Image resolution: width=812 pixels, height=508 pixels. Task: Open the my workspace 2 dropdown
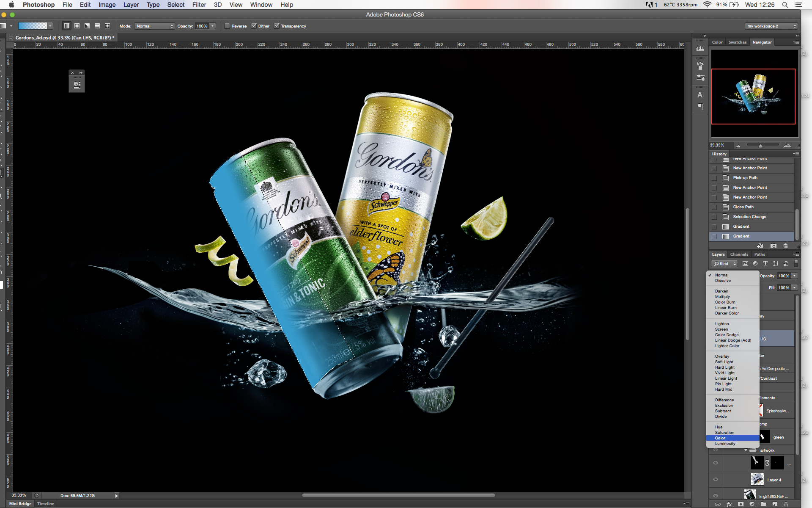point(771,26)
